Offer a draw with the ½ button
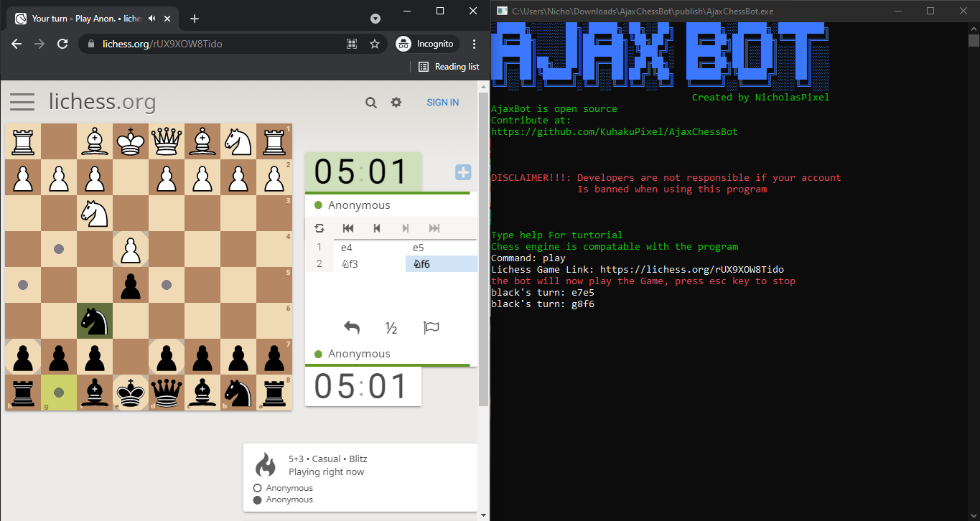980x521 pixels. [391, 328]
